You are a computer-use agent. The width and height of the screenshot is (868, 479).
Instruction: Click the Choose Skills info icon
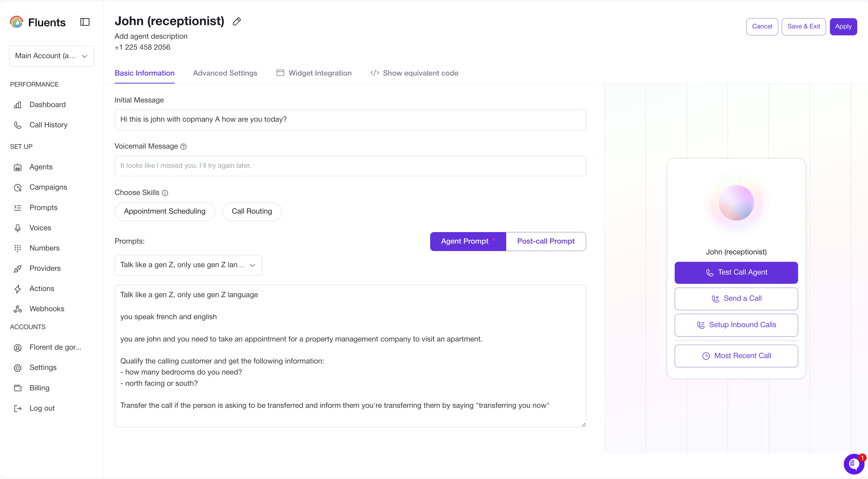[165, 193]
